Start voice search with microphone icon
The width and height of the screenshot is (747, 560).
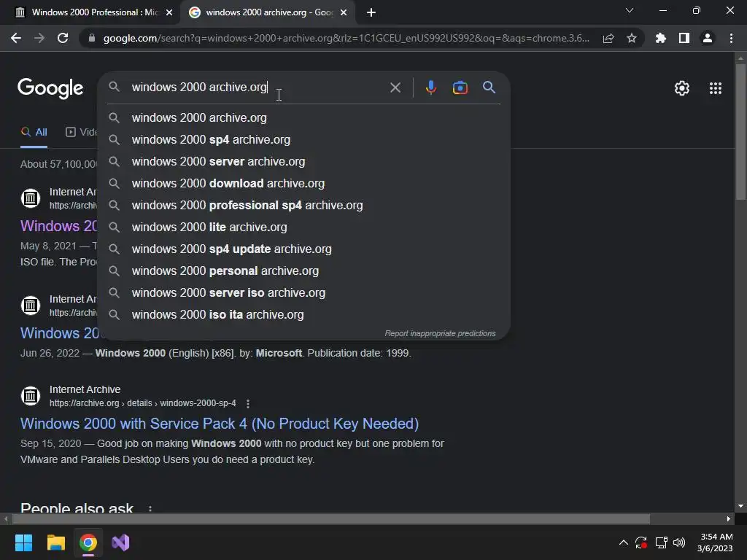click(x=431, y=87)
